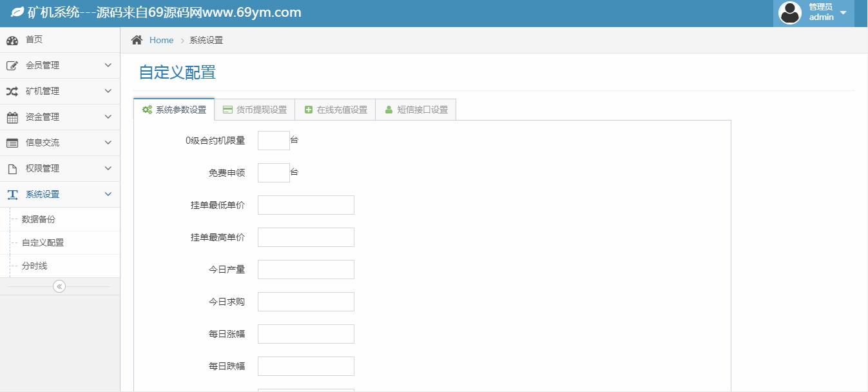Click the admin user avatar icon

[x=790, y=13]
